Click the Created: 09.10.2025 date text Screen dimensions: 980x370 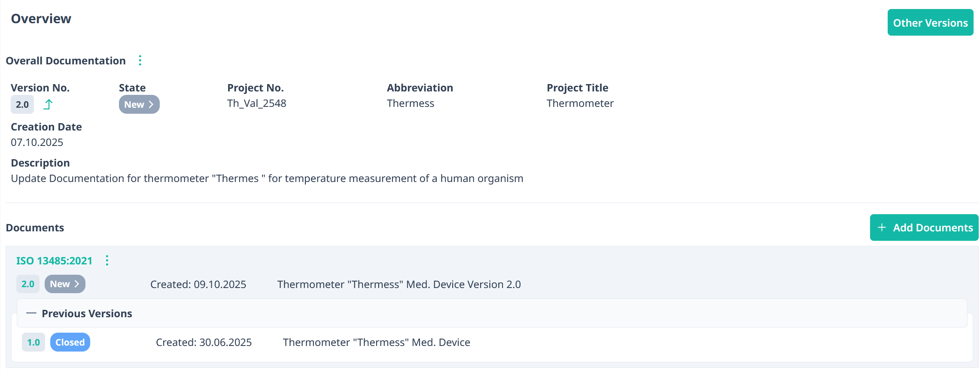pos(198,284)
